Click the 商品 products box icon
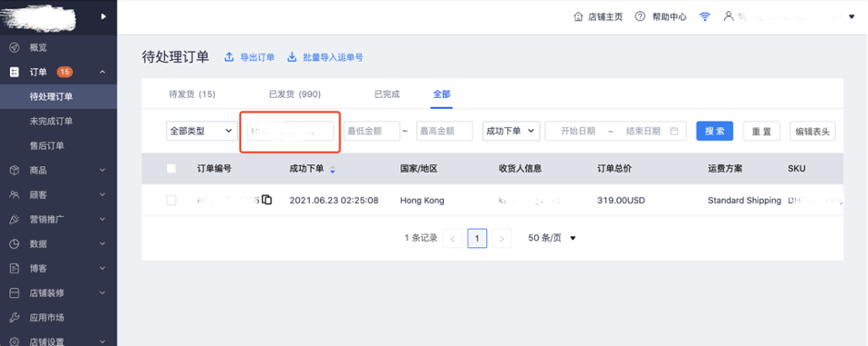This screenshot has height=346, width=868. pyautogui.click(x=15, y=171)
